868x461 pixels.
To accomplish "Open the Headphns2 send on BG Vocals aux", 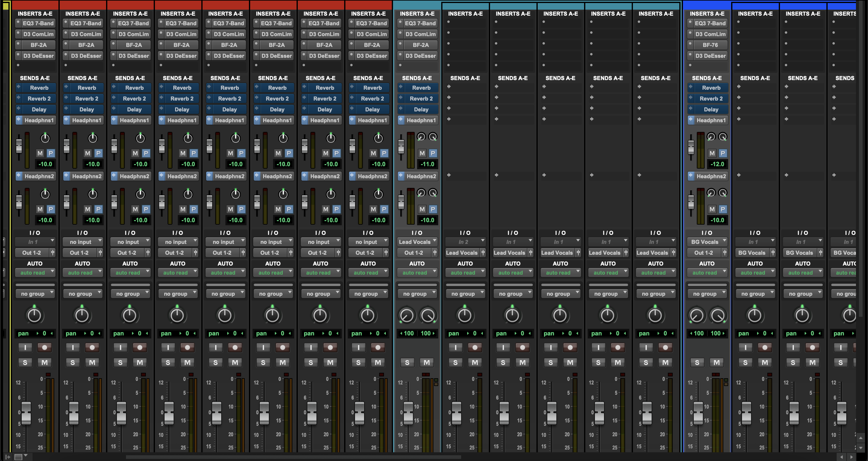I will pyautogui.click(x=711, y=176).
